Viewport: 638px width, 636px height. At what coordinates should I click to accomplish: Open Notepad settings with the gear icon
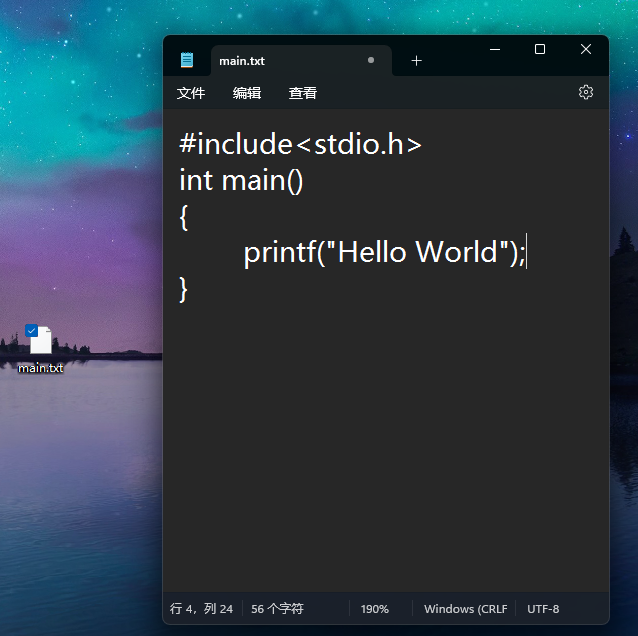(x=586, y=92)
